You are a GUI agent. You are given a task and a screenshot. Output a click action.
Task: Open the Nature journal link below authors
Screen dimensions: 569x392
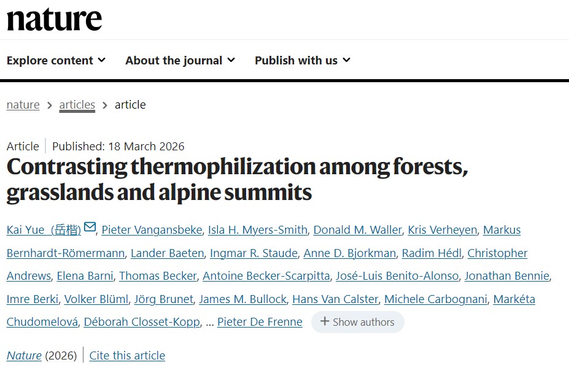coord(24,355)
